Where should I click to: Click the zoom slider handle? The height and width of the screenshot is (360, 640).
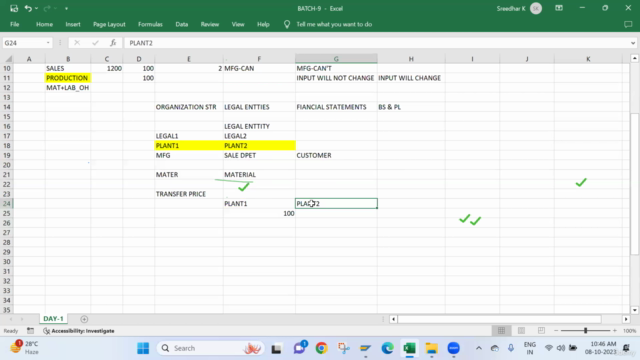[x=585, y=331]
